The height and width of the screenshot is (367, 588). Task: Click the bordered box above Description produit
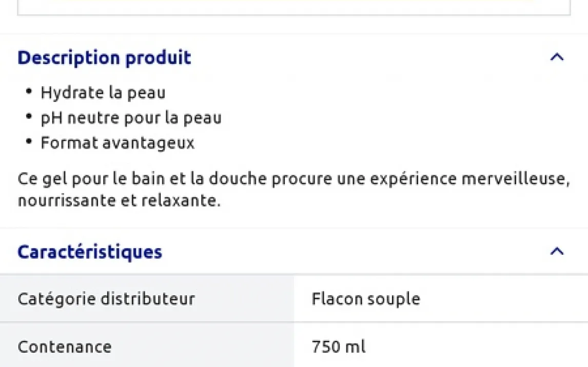(x=294, y=7)
